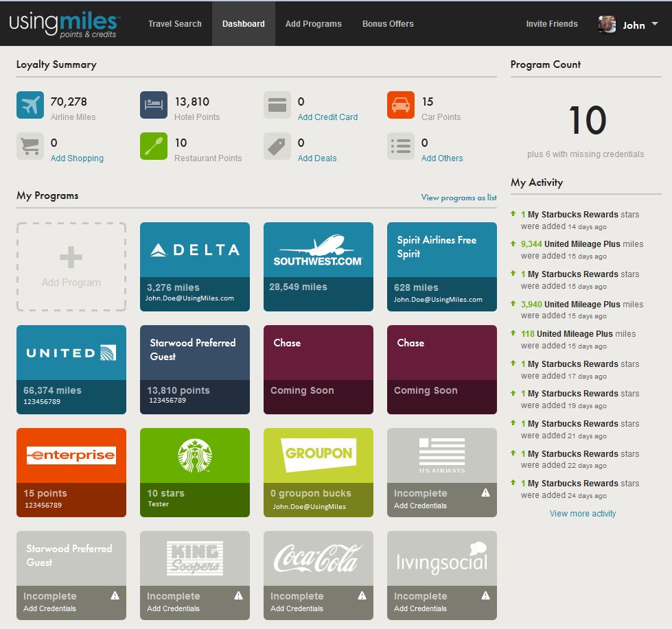Click the credit card icon
672x629 pixels.
pyautogui.click(x=277, y=105)
